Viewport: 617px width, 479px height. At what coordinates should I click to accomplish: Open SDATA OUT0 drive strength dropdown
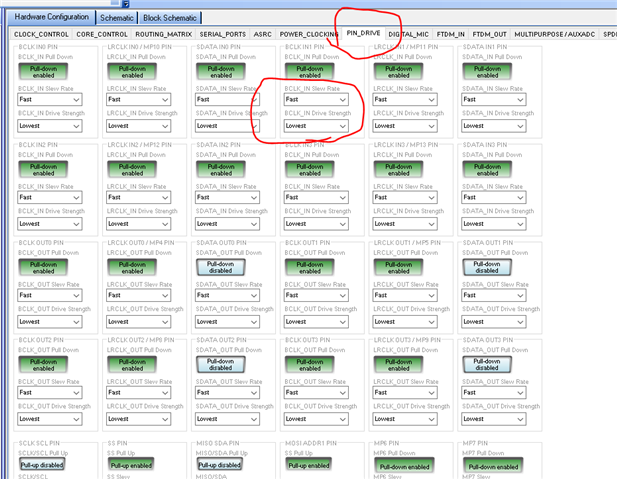click(227, 322)
